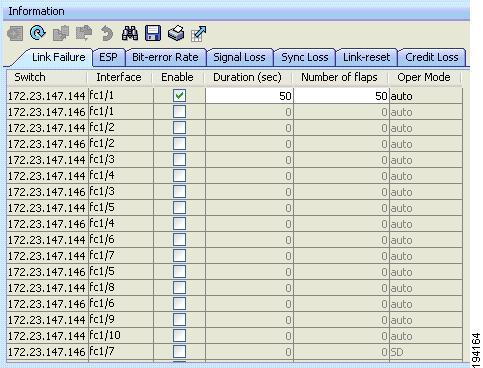
Task: Click the Enable column header
Action: (x=177, y=77)
